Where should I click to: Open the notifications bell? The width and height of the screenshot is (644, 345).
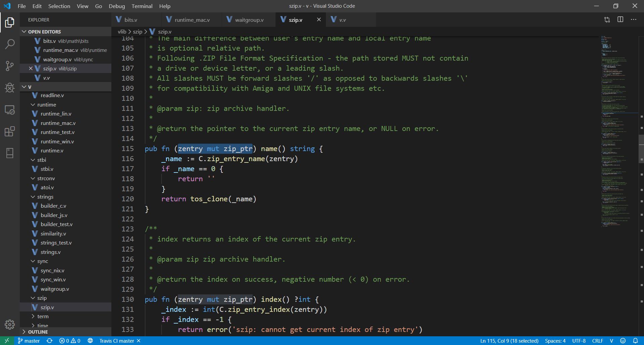pos(635,341)
